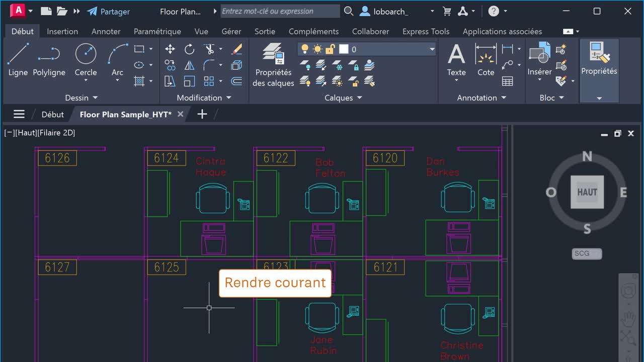Select the Cote dimension tool
The height and width of the screenshot is (362, 644).
(x=486, y=60)
